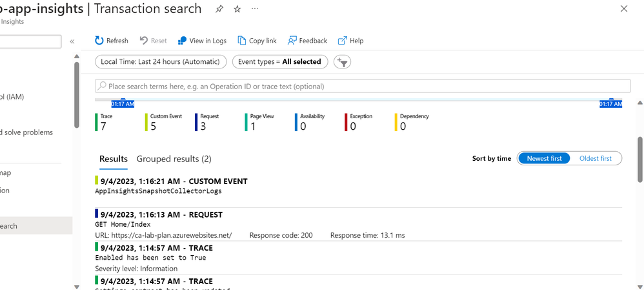Open the Feedback icon button
The height and width of the screenshot is (290, 644).
(x=292, y=41)
